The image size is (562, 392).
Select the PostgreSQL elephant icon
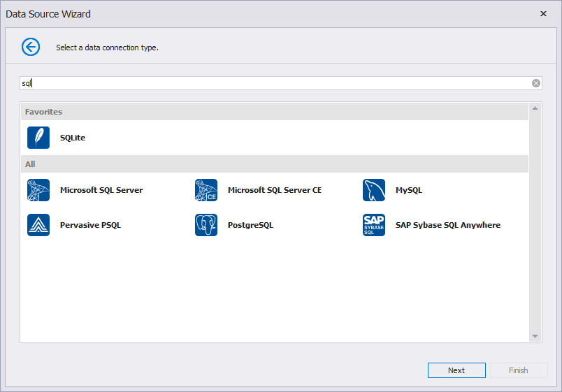tap(206, 225)
